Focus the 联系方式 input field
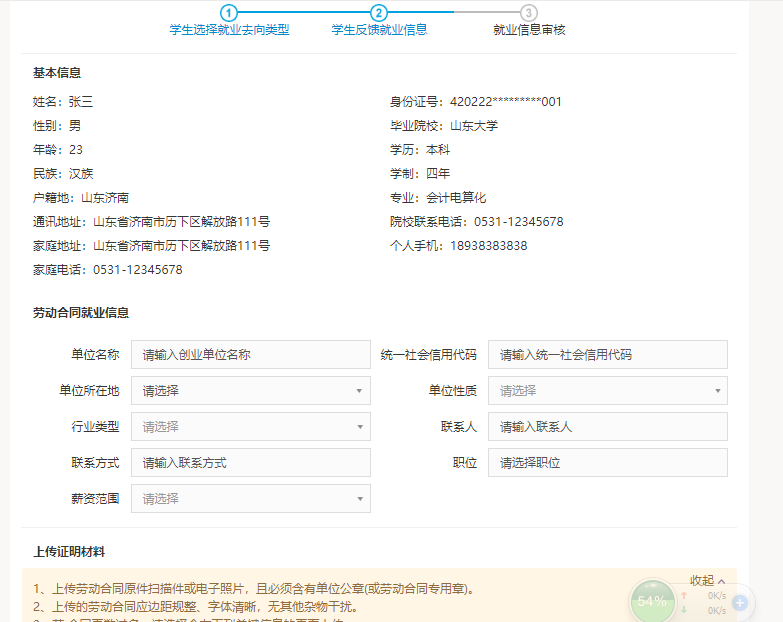Viewport: 783px width, 622px height. coord(250,463)
